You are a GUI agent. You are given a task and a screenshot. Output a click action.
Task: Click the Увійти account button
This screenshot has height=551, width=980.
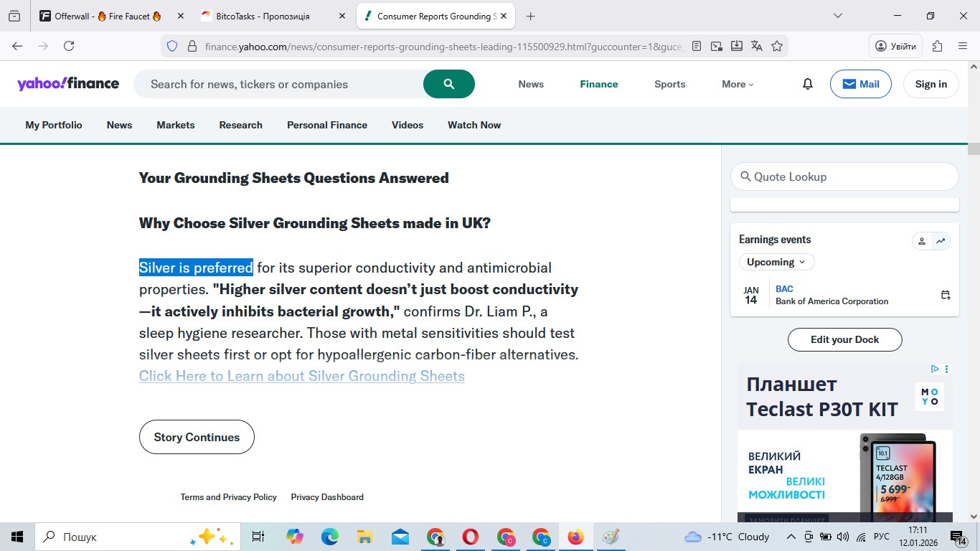[896, 46]
